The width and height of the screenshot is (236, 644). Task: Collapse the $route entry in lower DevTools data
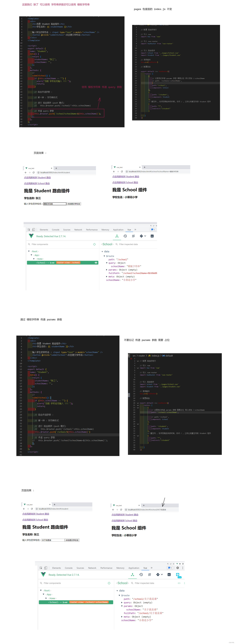tap(119, 595)
